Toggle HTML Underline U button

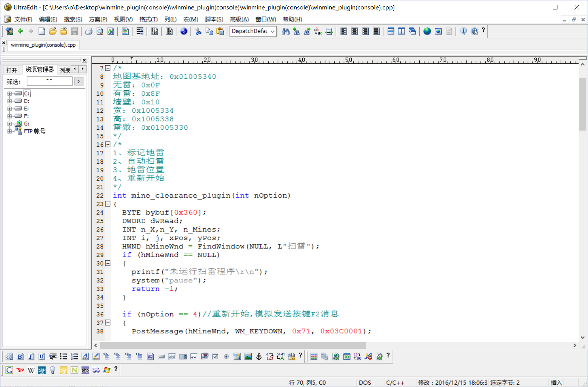42,356
